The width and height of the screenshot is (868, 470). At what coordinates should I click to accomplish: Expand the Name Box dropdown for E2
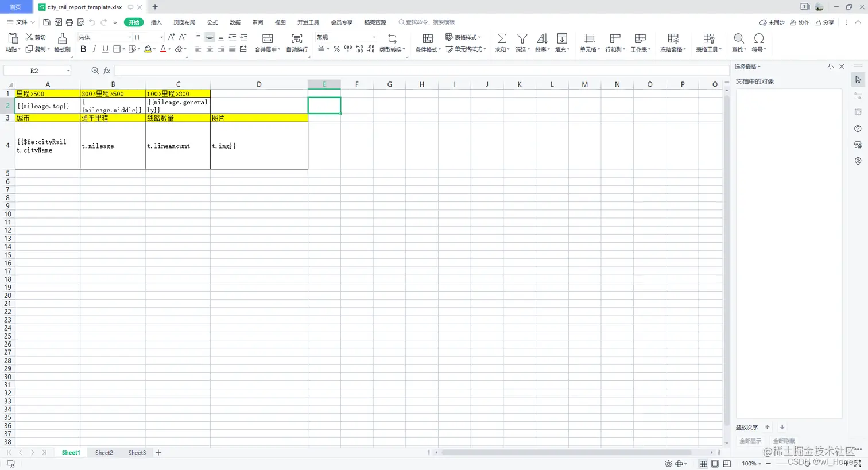pos(68,71)
